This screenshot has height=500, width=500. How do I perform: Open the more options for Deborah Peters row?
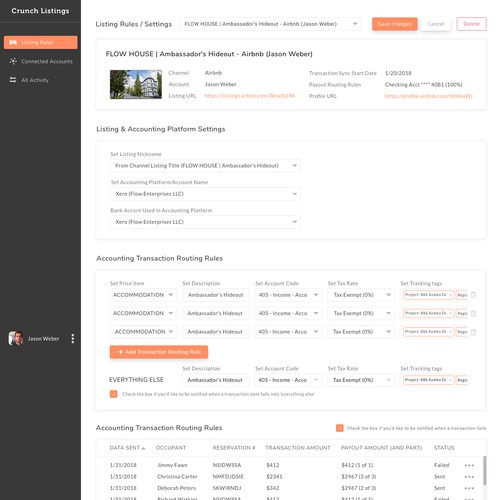(x=469, y=488)
